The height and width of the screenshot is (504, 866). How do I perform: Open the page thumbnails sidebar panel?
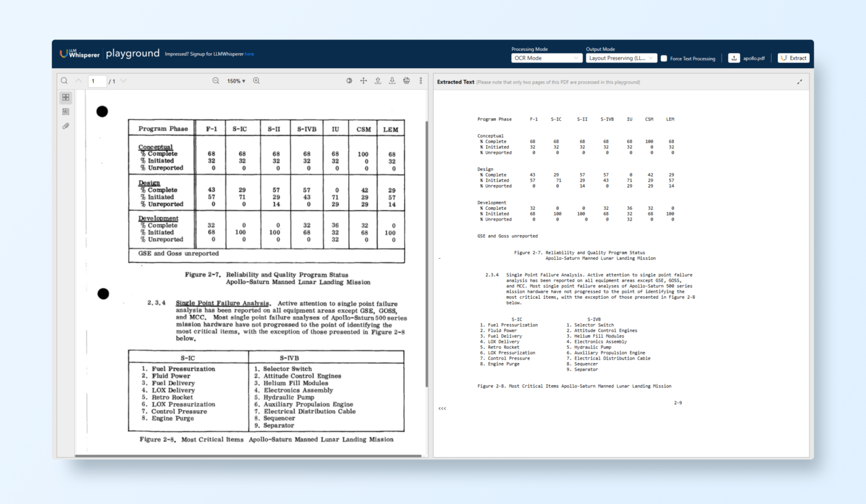65,97
